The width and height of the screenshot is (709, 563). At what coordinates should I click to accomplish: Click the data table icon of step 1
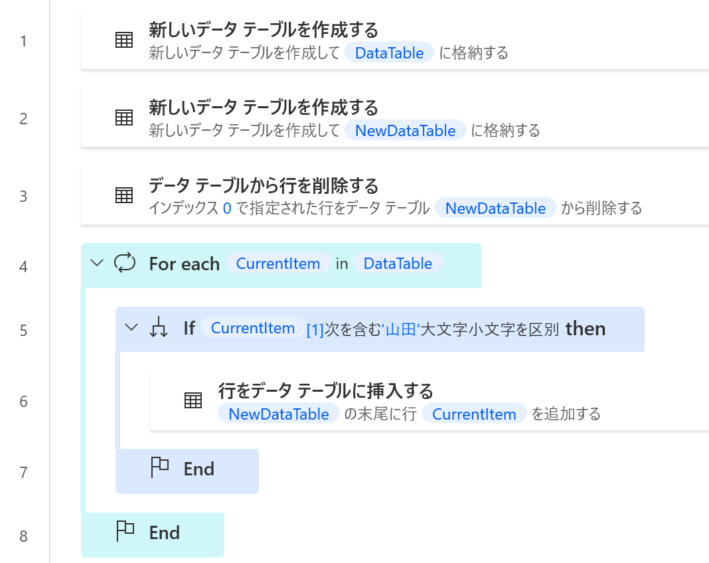(x=124, y=40)
